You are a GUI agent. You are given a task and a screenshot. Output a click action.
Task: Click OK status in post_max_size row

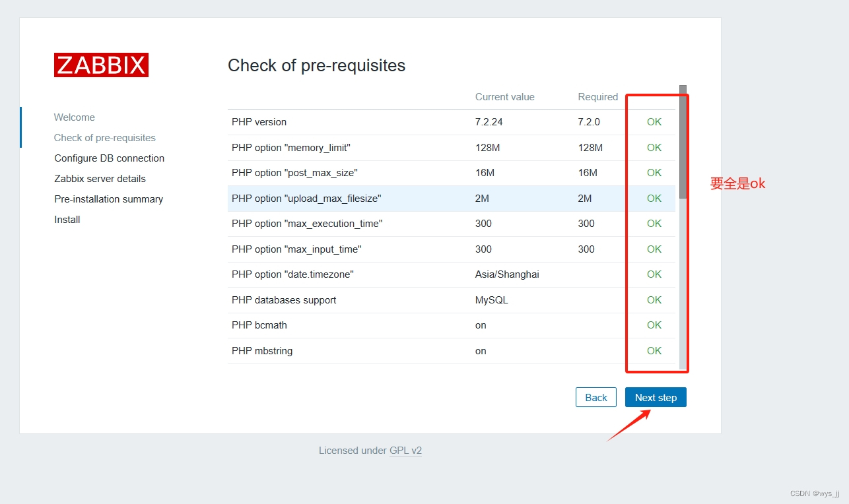pos(654,173)
